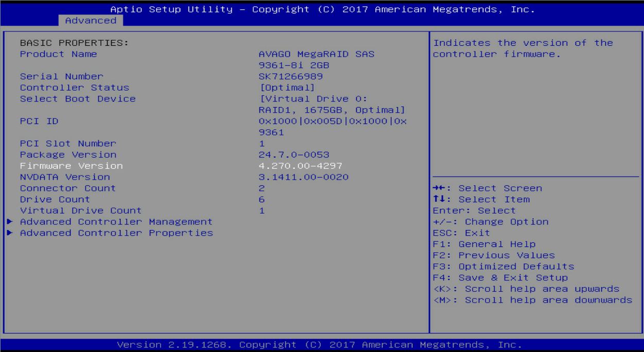Select the Package Version label
The image size is (644, 352).
[68, 154]
